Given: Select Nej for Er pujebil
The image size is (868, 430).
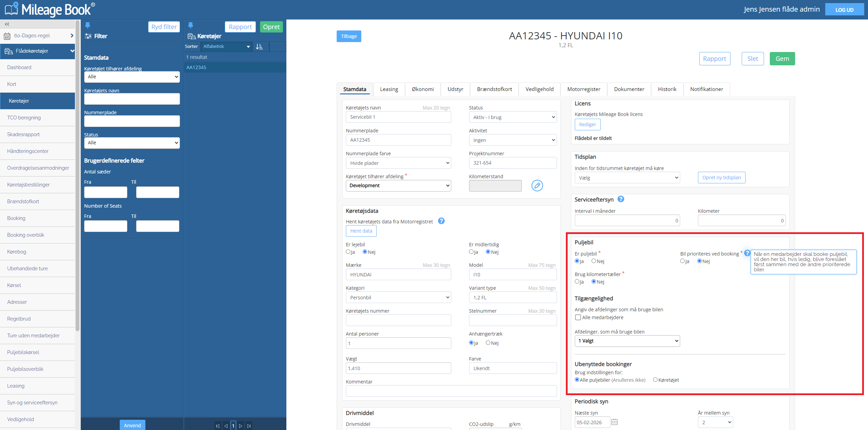Looking at the screenshot, I should coord(594,261).
